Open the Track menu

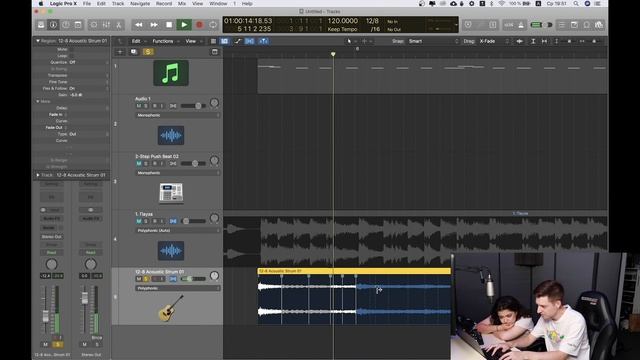[118, 4]
